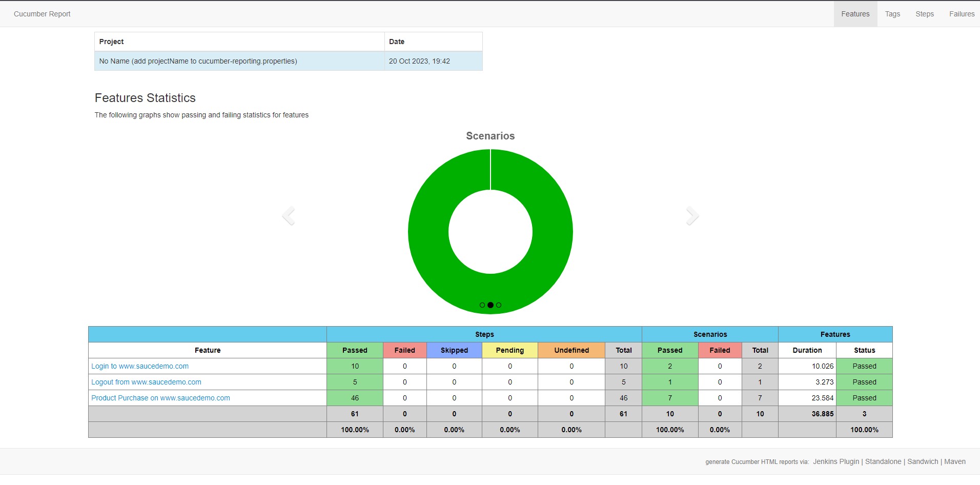Screen dimensions: 980x485
Task: Select the Features tab
Action: [x=855, y=14]
